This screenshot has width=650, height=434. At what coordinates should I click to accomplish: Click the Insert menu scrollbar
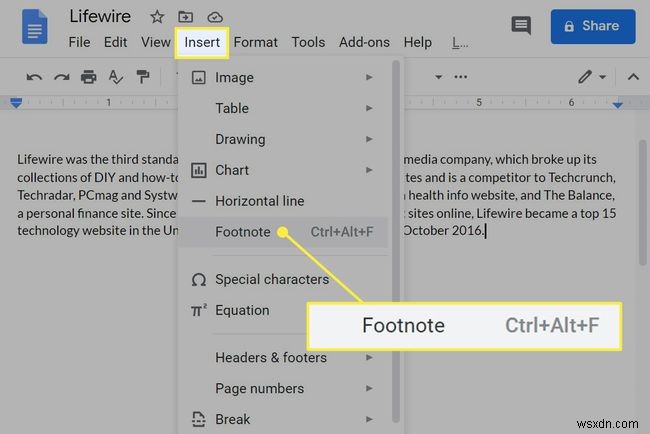396,240
